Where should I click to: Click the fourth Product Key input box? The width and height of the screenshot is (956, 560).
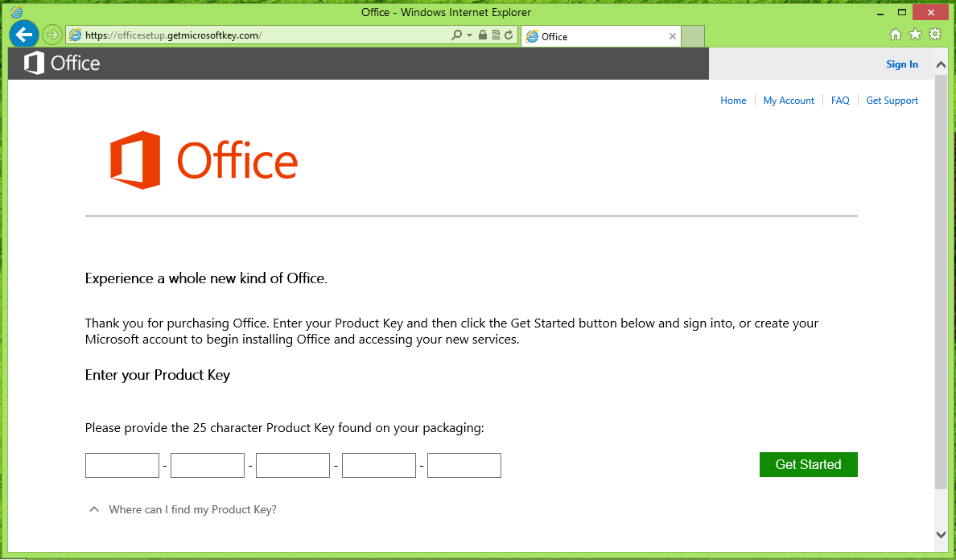coord(379,466)
